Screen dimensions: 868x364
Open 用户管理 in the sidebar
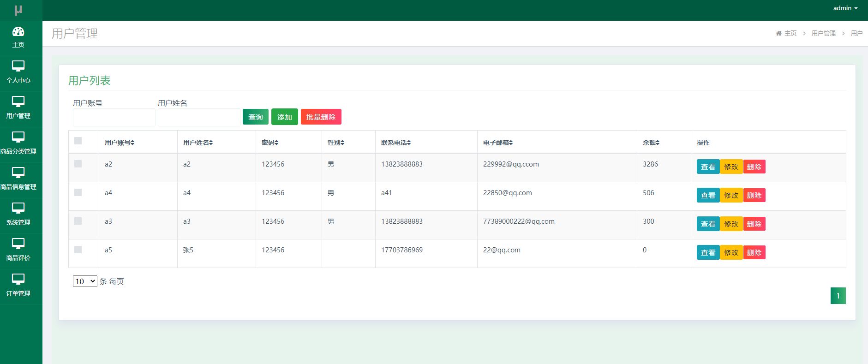18,108
